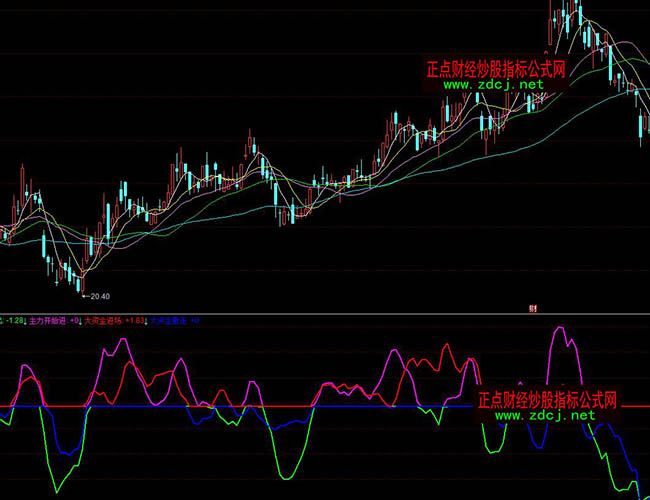Click the red horizontal zero line in indicator
Viewport: 650px width, 500px height.
click(x=250, y=407)
